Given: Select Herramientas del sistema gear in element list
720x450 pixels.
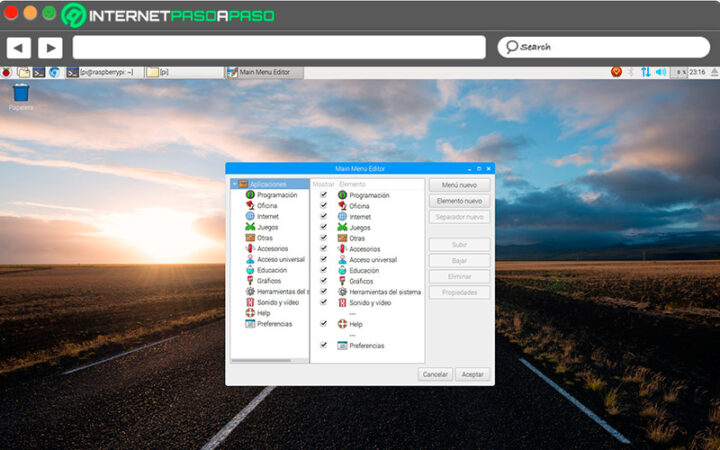Looking at the screenshot, I should click(x=342, y=292).
